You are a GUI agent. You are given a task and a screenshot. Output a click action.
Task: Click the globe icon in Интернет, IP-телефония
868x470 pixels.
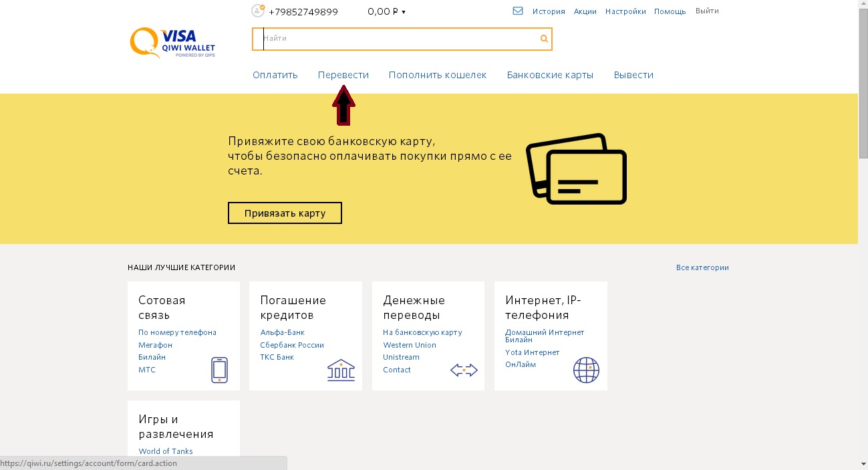click(x=586, y=370)
